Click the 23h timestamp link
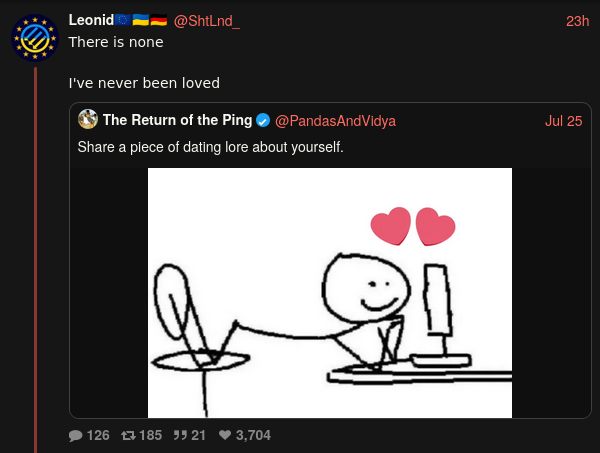 [577, 21]
